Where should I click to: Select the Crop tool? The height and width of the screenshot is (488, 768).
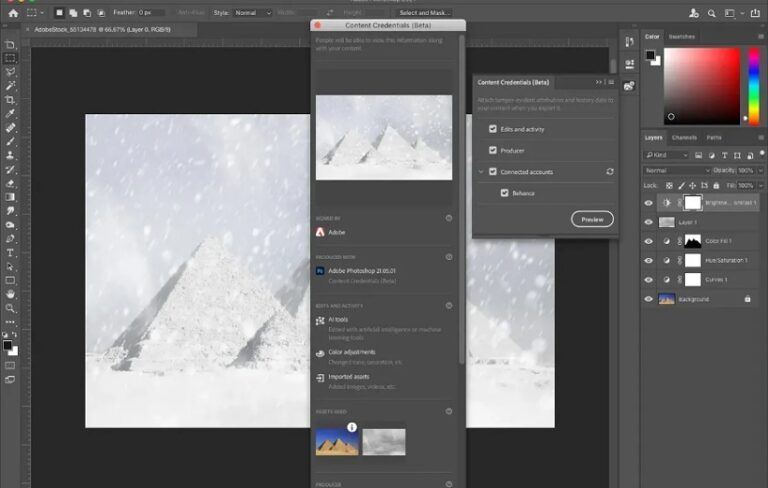tap(11, 100)
